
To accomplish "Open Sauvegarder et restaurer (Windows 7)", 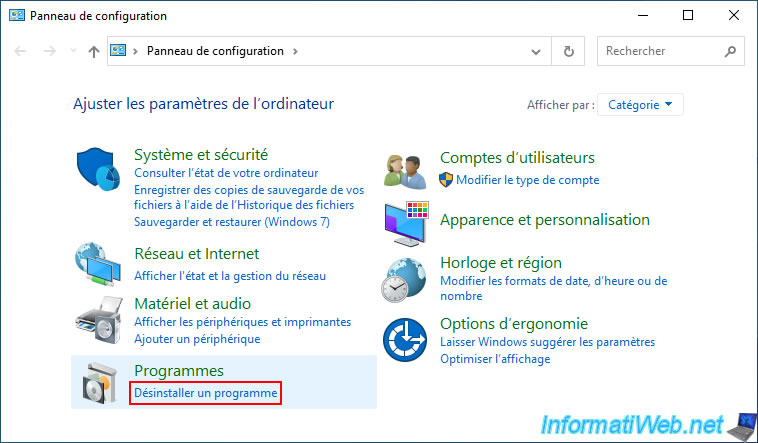I will click(232, 222).
